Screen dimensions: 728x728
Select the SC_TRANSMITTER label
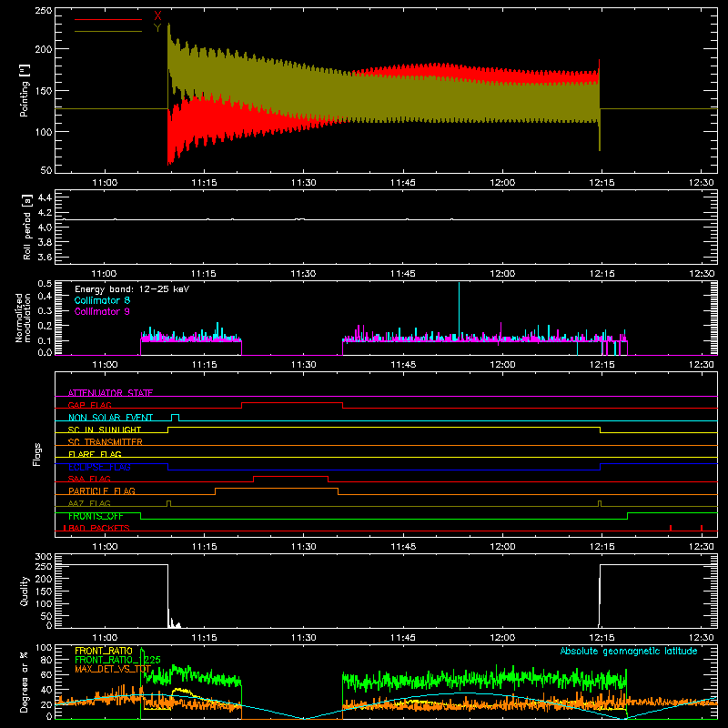tap(106, 441)
